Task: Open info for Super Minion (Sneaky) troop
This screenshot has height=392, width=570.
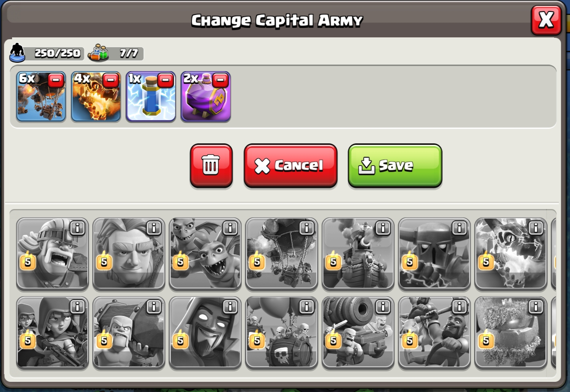Action: [230, 228]
